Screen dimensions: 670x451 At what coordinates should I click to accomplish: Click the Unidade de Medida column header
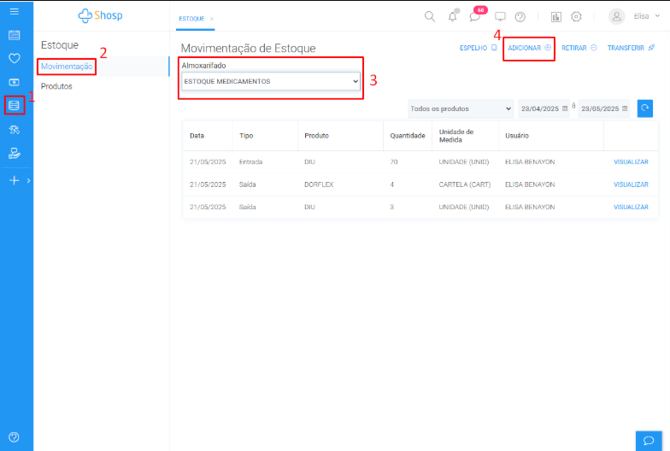coord(456,136)
